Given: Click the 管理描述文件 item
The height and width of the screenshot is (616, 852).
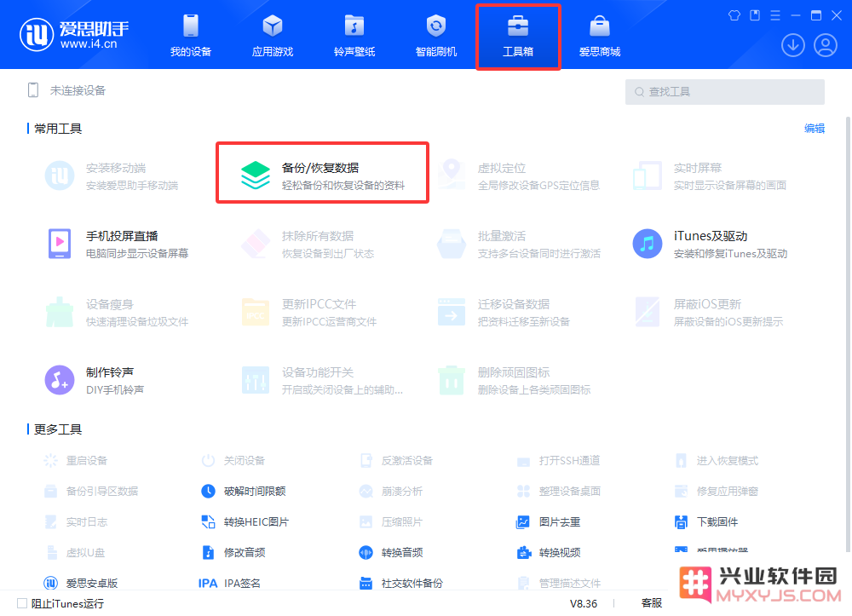Looking at the screenshot, I should (x=559, y=583).
